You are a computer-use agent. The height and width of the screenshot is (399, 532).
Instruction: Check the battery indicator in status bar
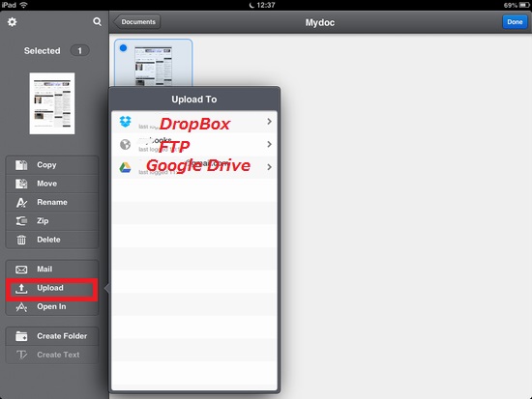pos(524,5)
